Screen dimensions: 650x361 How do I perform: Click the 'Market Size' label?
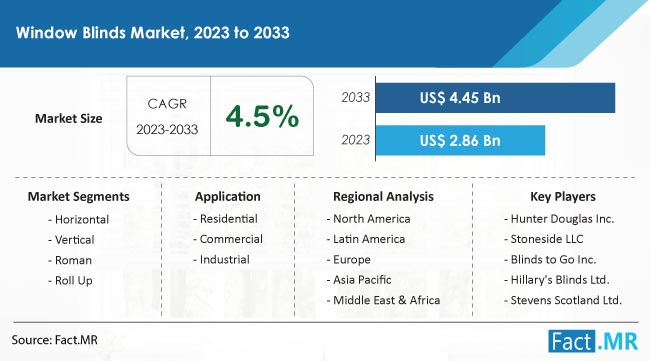(68, 119)
